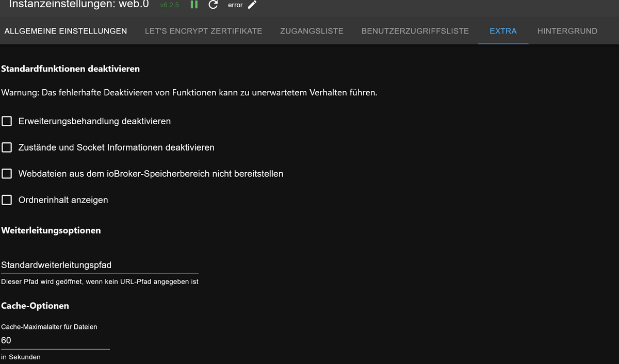Restart the instance with the reload icon

pos(213,5)
